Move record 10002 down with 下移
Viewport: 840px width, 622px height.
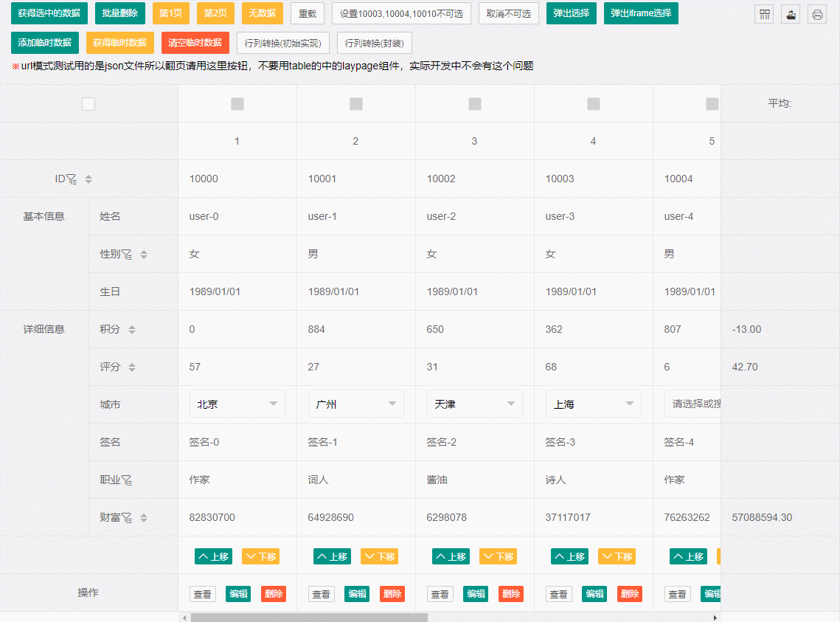click(499, 556)
